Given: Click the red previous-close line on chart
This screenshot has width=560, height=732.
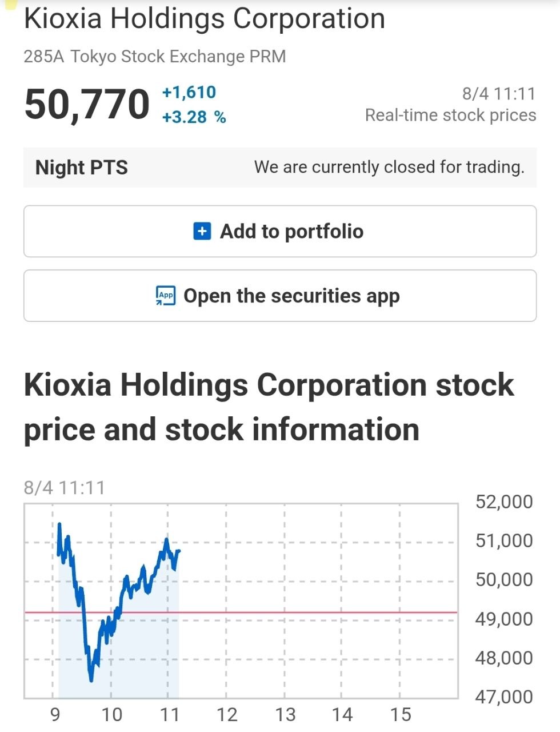Looking at the screenshot, I should 241,612.
